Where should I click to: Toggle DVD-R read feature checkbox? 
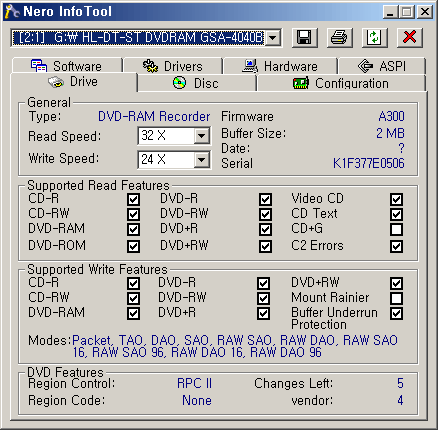tap(265, 199)
